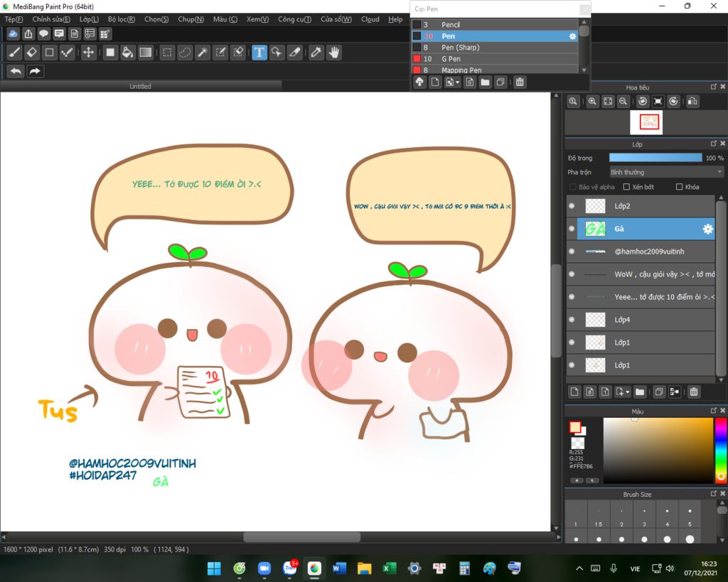This screenshot has width=728, height=582.
Task: Pick the transparent color swatch
Action: click(577, 443)
